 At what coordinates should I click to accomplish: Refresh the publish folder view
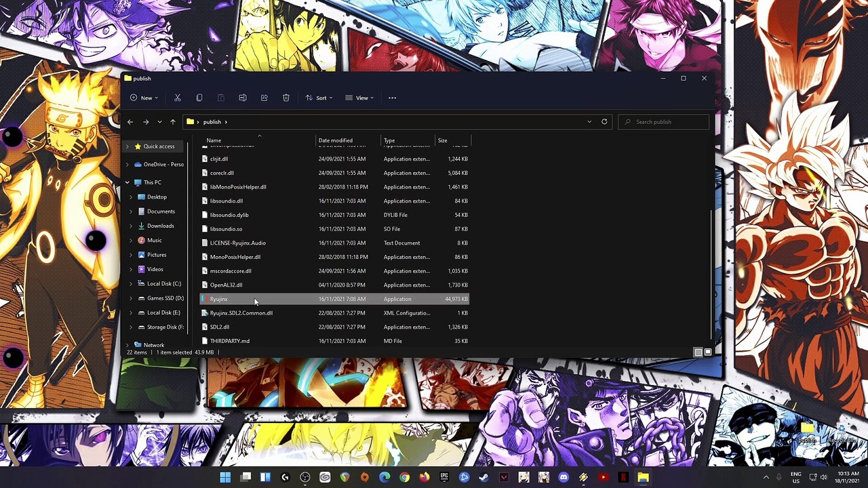604,122
